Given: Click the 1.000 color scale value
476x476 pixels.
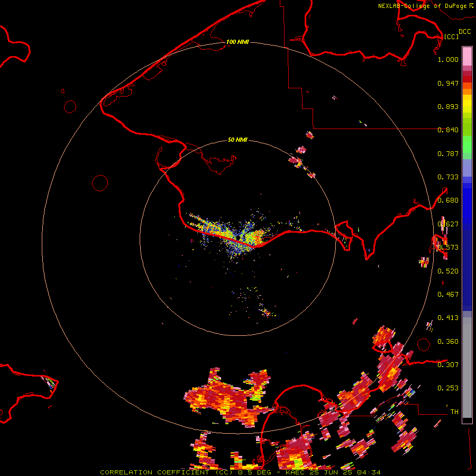Looking at the screenshot, I should [x=448, y=59].
